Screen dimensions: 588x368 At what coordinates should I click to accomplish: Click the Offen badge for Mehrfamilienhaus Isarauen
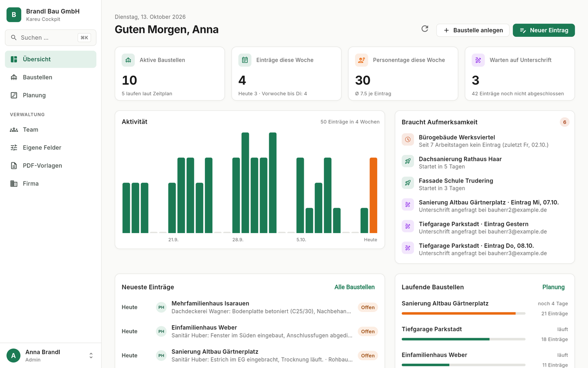click(367, 308)
